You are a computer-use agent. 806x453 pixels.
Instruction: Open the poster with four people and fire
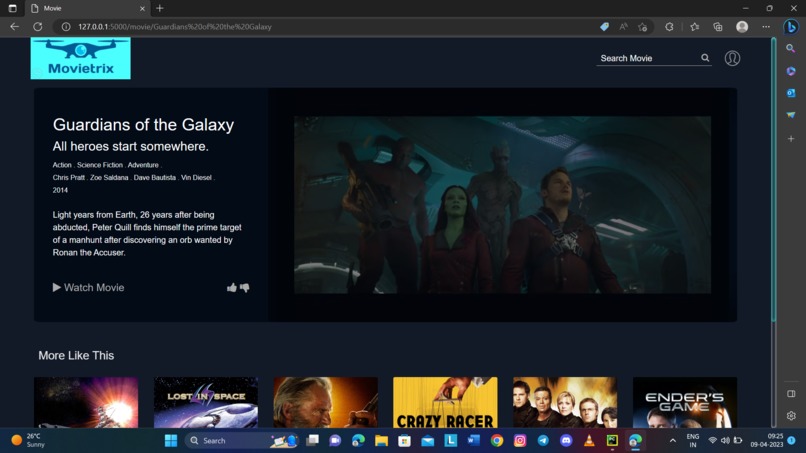pos(565,402)
